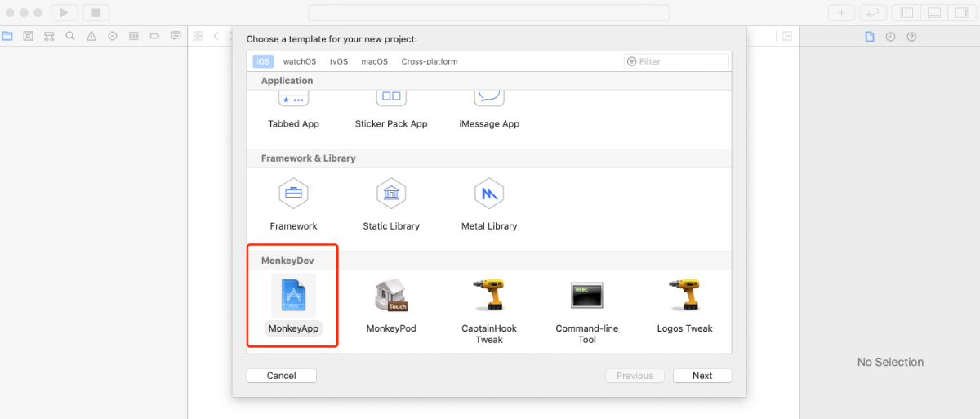Click the Xcode activity status field
Viewport: 980px width, 419px height.
tap(489, 13)
